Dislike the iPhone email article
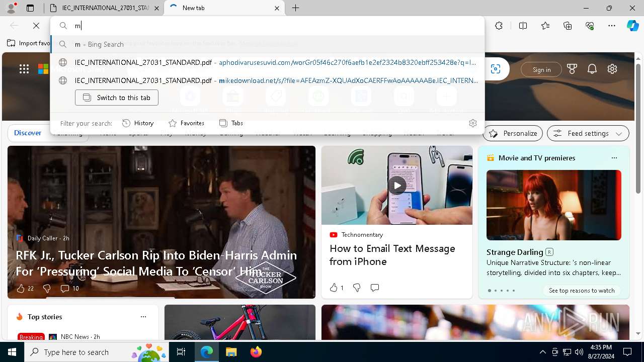Screen dimensions: 644x362 357,288
